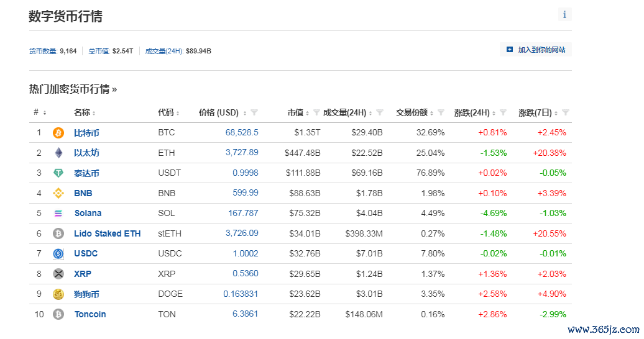Click the DOGE price 0.163831
Viewport: 644px width, 339px height.
point(241,294)
